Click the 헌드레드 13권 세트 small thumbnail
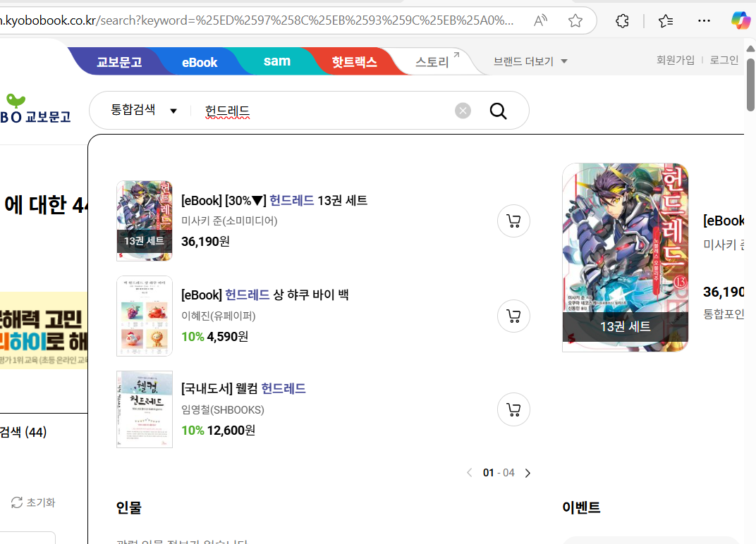 [144, 221]
